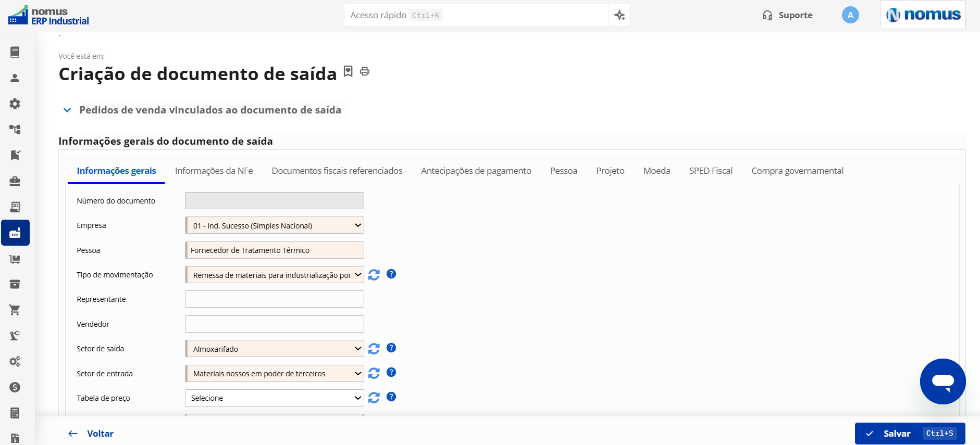Click the bookmark icon beside the page title
Viewport: 980px width, 445px height.
click(x=348, y=71)
